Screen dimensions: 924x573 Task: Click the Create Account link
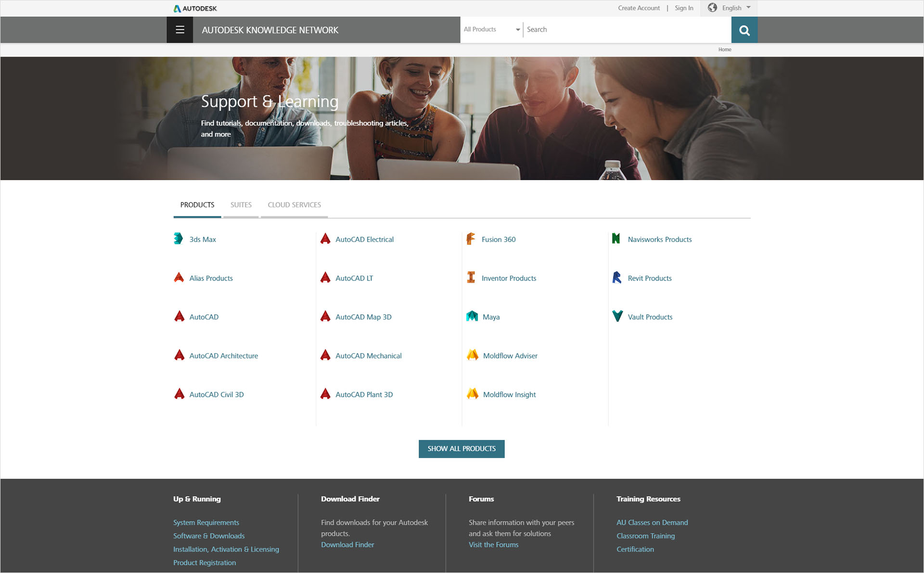point(639,8)
